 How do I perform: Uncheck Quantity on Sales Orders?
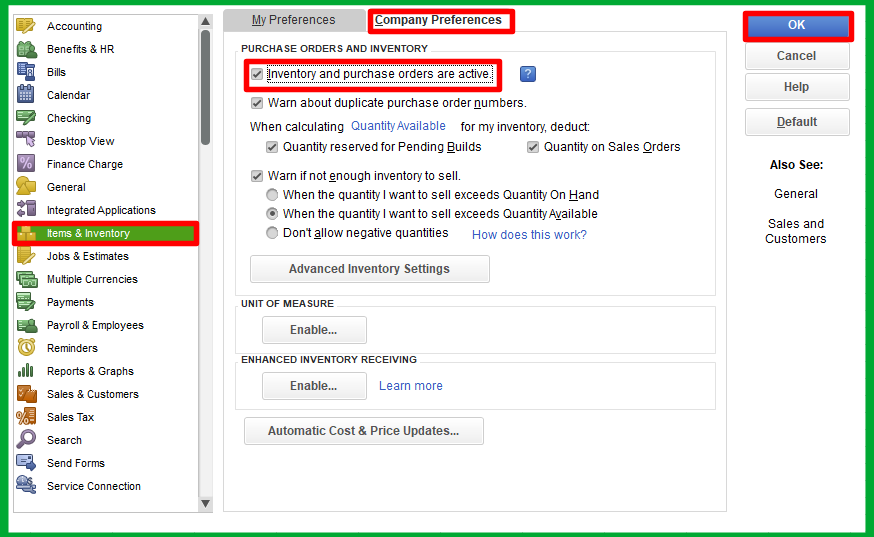(x=533, y=147)
